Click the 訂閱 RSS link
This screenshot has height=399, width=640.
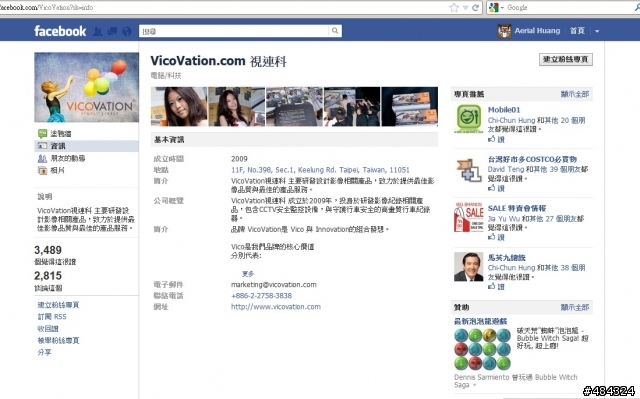(52, 317)
